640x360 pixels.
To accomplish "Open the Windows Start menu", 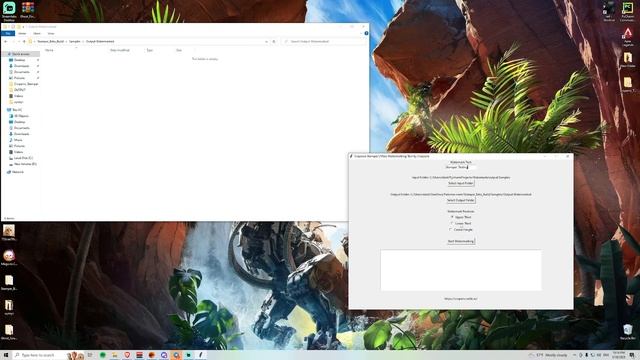I will [x=6, y=355].
